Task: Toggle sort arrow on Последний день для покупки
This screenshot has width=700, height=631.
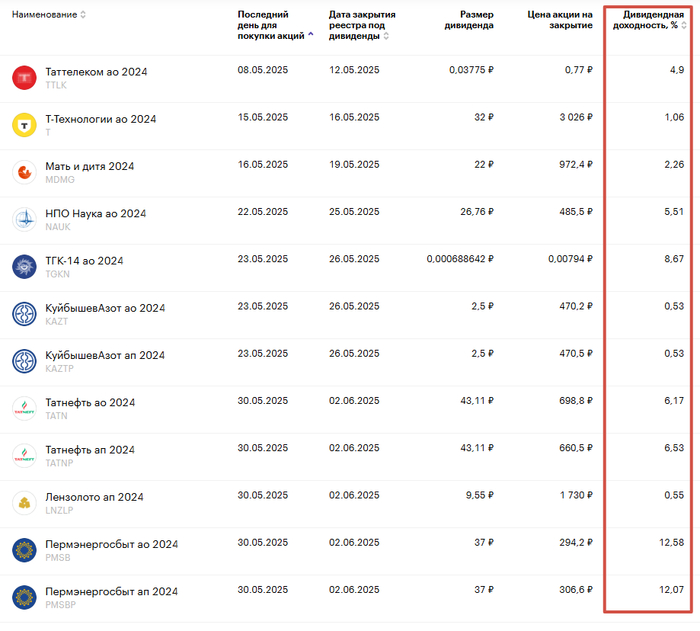Action: click(310, 35)
